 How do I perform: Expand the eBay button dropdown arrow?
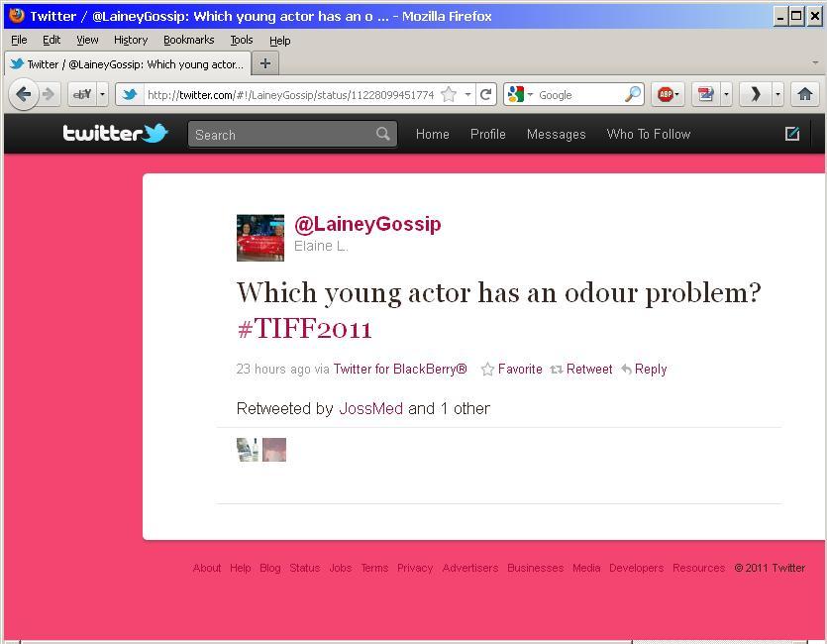tap(103, 94)
